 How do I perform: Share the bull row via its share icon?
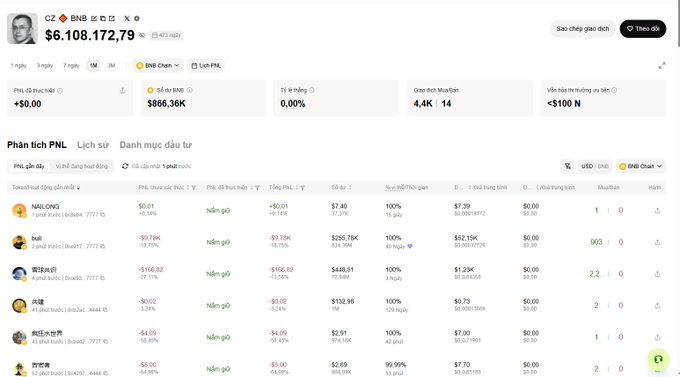pyautogui.click(x=657, y=242)
